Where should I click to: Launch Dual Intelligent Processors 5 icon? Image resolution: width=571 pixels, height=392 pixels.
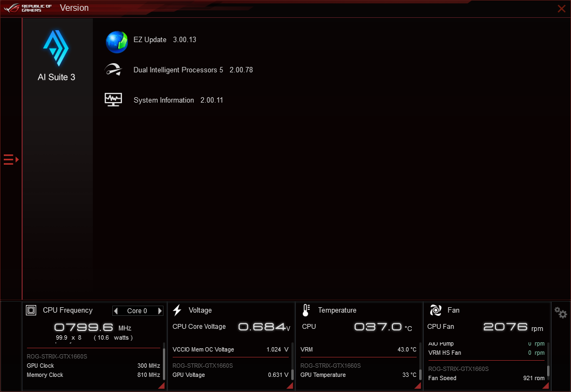click(113, 69)
